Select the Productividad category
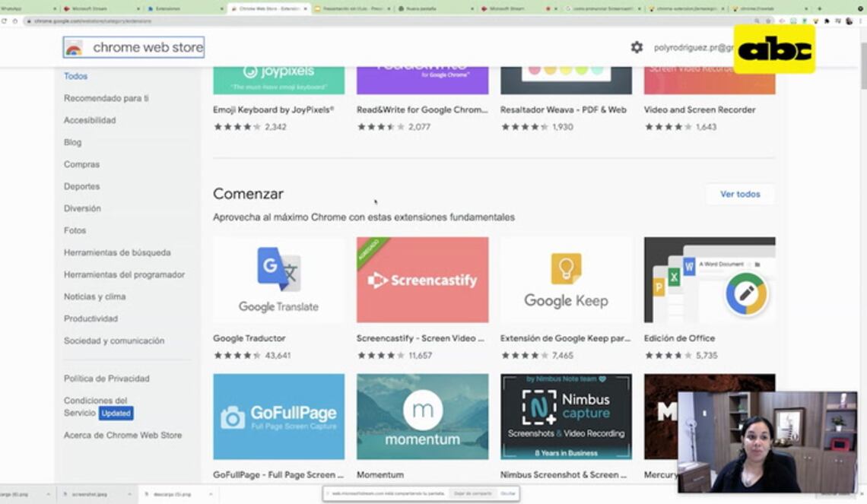Screen dimensions: 867x504 tap(91, 319)
